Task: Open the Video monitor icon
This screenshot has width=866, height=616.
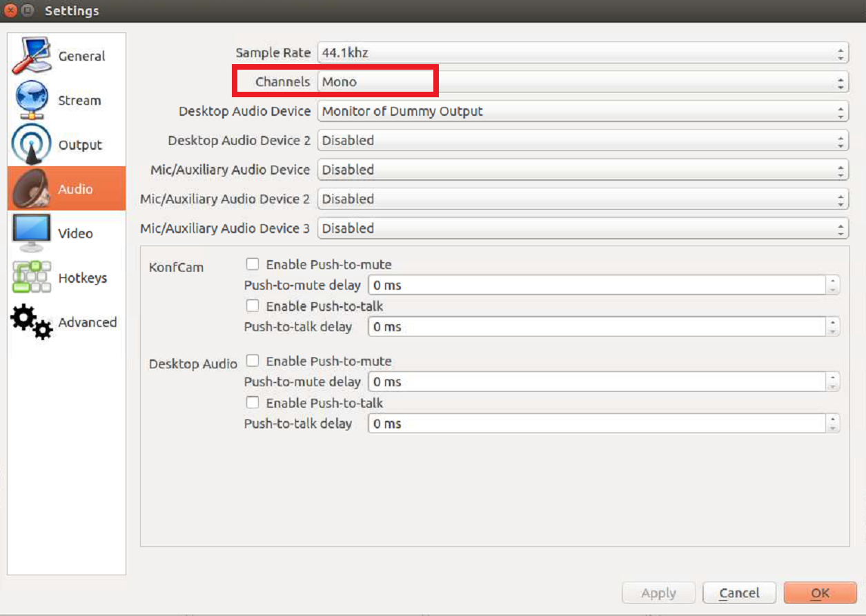Action: click(31, 233)
